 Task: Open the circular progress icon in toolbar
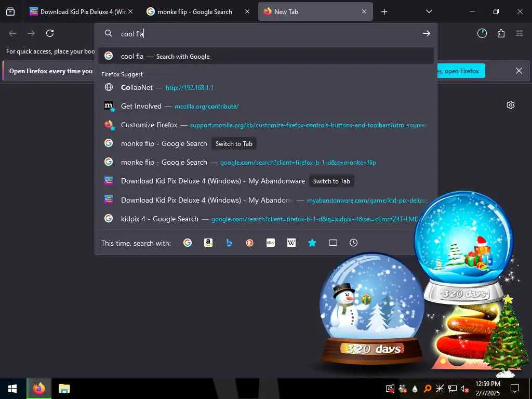[x=482, y=33]
